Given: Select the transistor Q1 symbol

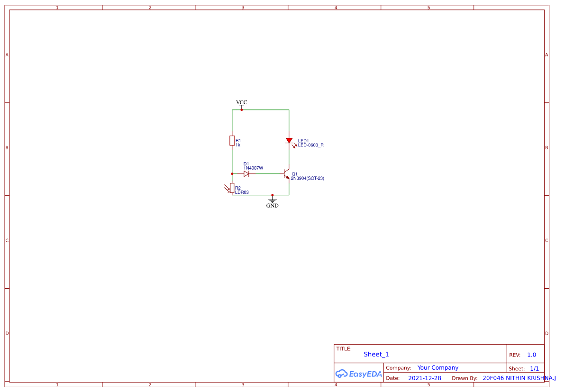Looking at the screenshot, I should [x=287, y=174].
